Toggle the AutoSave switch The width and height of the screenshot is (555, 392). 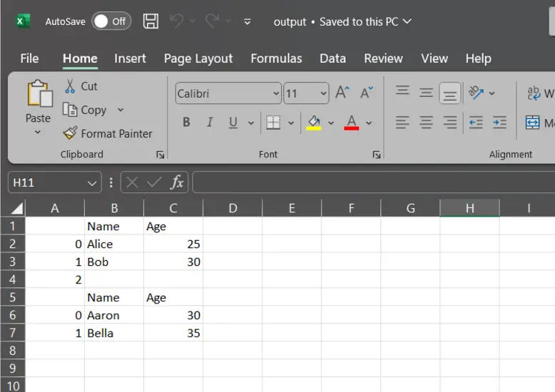[111, 21]
